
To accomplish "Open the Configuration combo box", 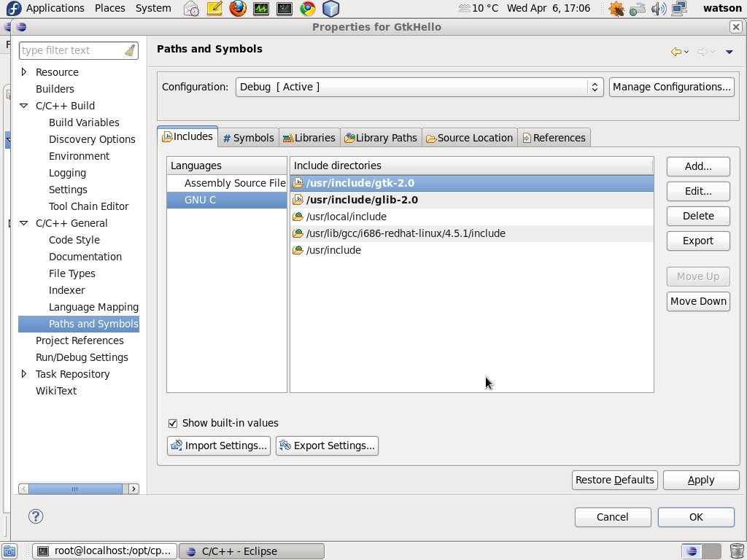I will pos(419,87).
